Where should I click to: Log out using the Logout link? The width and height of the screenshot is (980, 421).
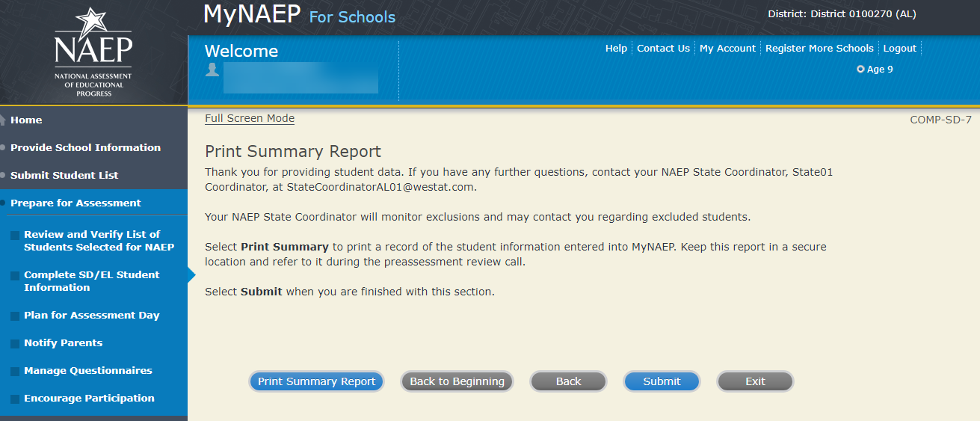(x=899, y=49)
